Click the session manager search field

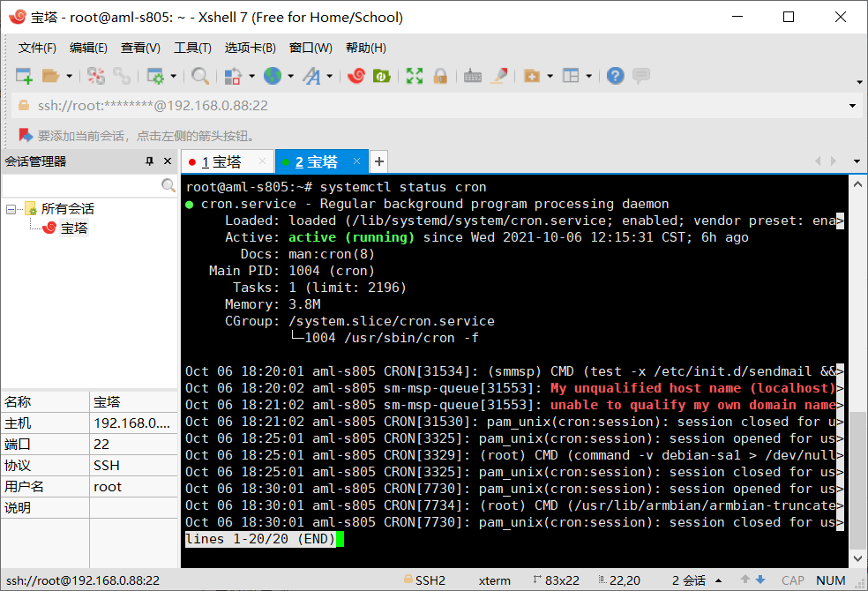(x=81, y=185)
